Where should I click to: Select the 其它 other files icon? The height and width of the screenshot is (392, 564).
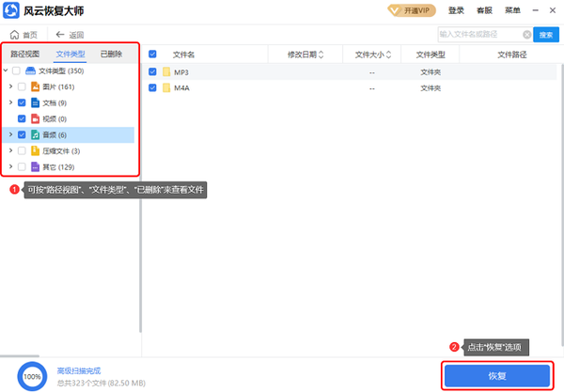click(35, 166)
